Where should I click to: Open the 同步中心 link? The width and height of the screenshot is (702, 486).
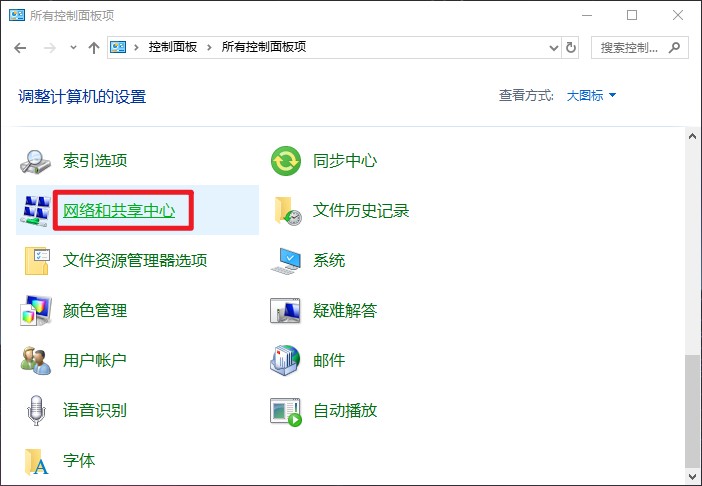[345, 161]
